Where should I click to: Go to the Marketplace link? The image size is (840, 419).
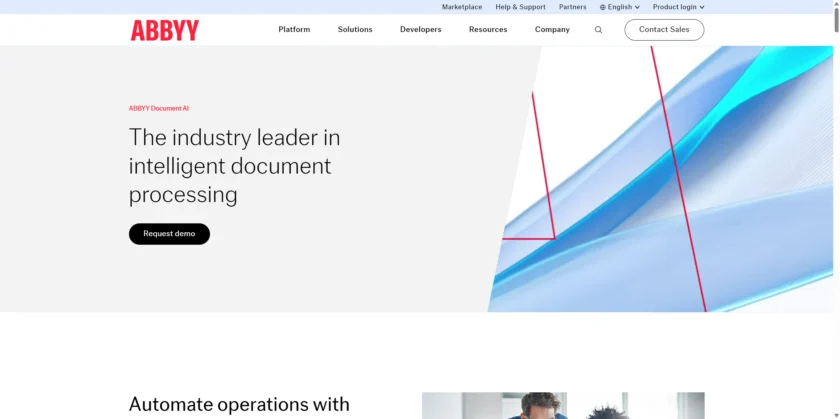(462, 7)
